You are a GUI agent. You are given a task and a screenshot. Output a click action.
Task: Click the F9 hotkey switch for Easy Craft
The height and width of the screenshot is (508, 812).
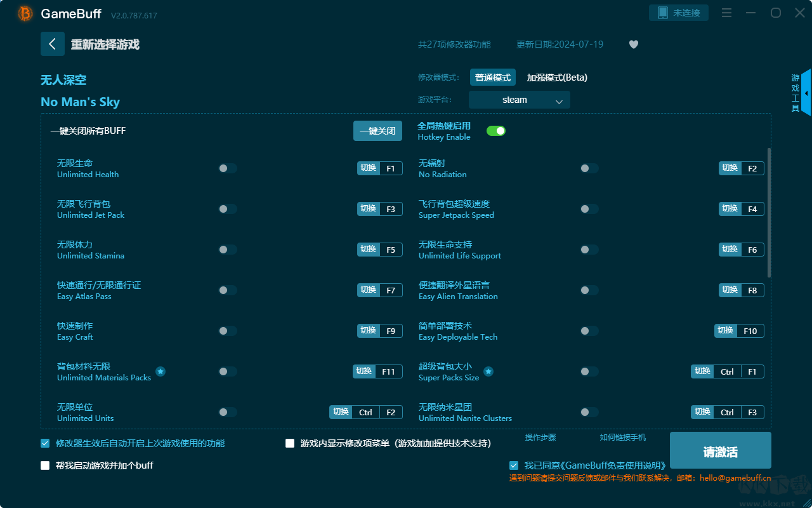(380, 331)
